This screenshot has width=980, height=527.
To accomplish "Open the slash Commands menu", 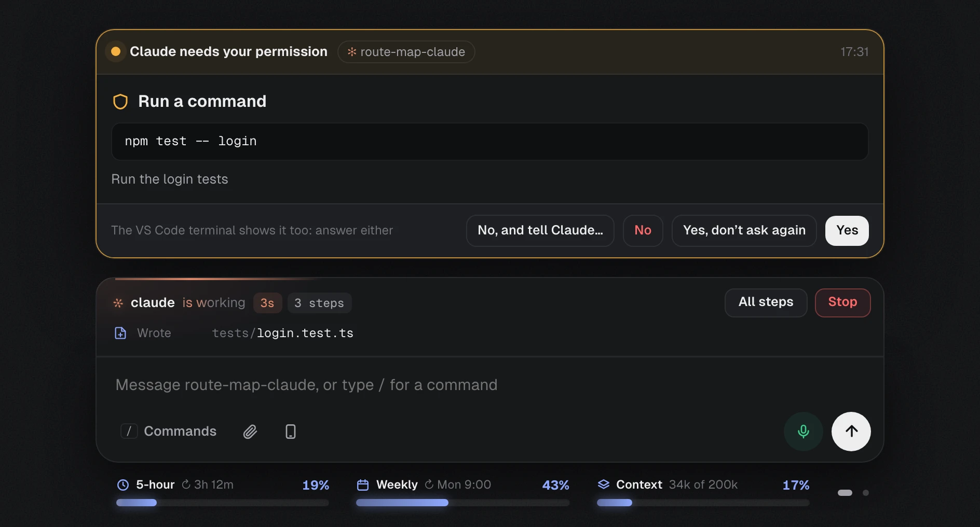I will (169, 431).
